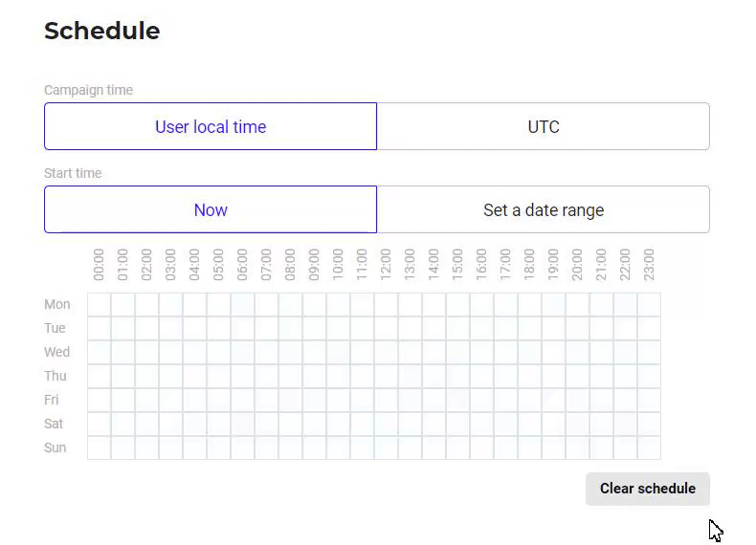756x545 pixels.
Task: Select the 22:00 hour column header
Action: tap(625, 265)
